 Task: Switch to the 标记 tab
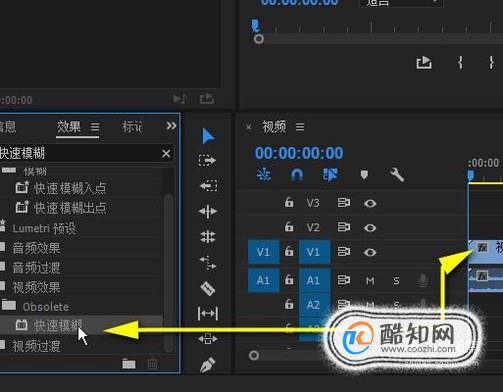[132, 127]
